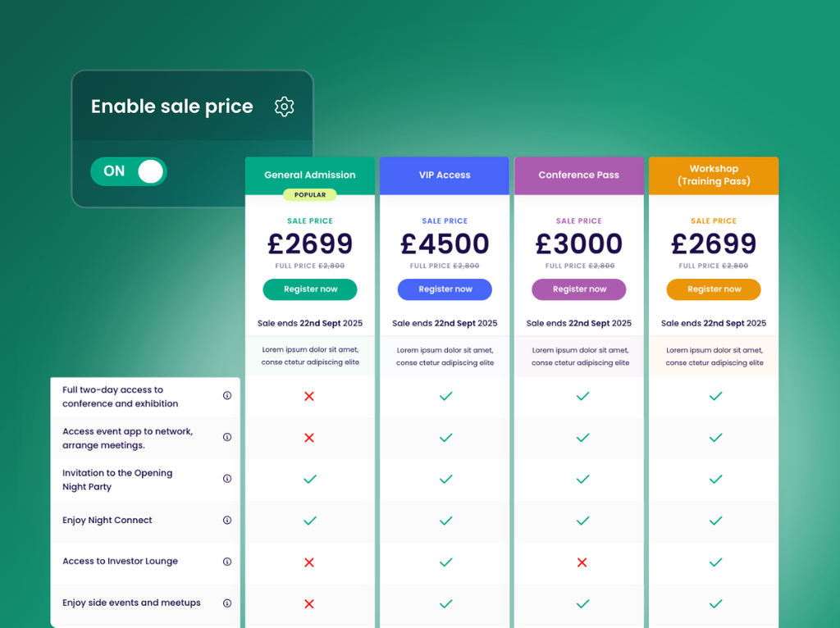
Task: Select the General Admission column header
Action: click(310, 175)
